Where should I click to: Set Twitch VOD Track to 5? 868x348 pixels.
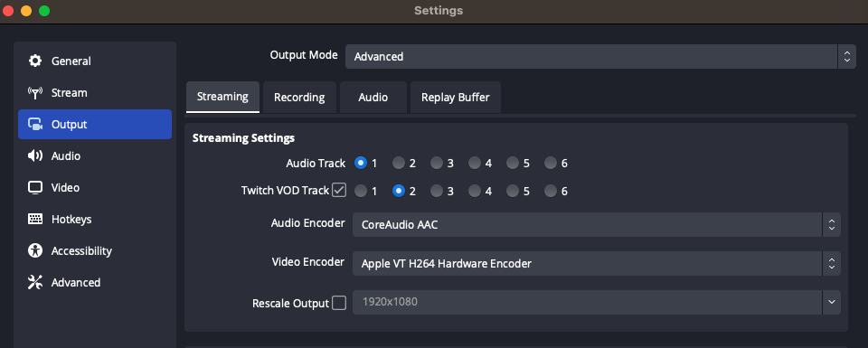(513, 191)
